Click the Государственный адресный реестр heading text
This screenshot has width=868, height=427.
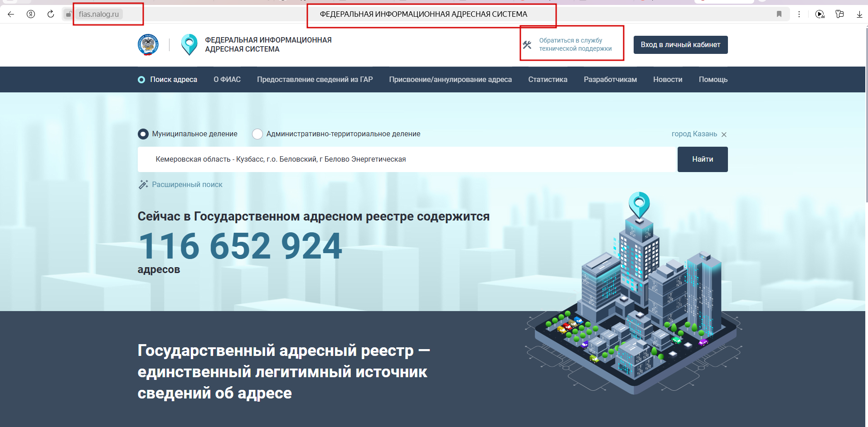[x=284, y=372]
